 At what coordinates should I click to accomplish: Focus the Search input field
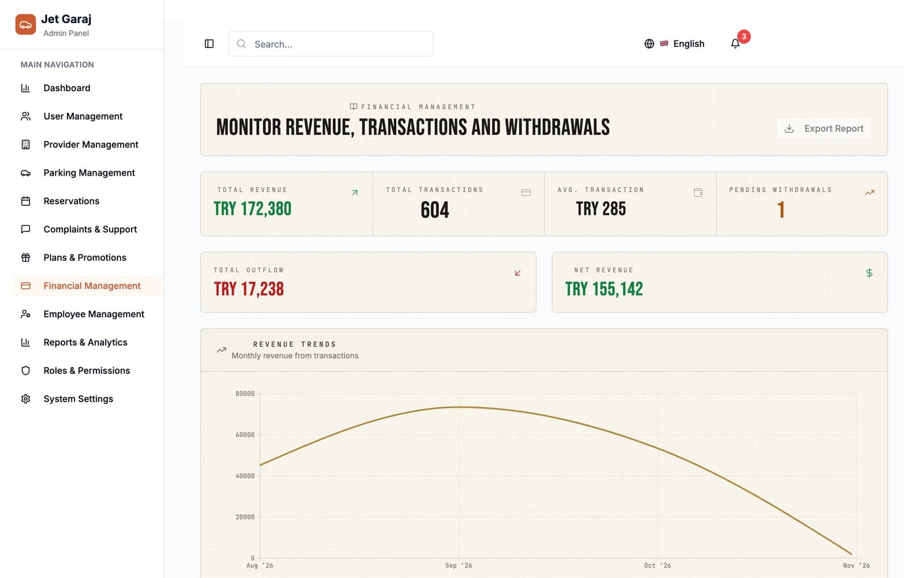point(331,44)
